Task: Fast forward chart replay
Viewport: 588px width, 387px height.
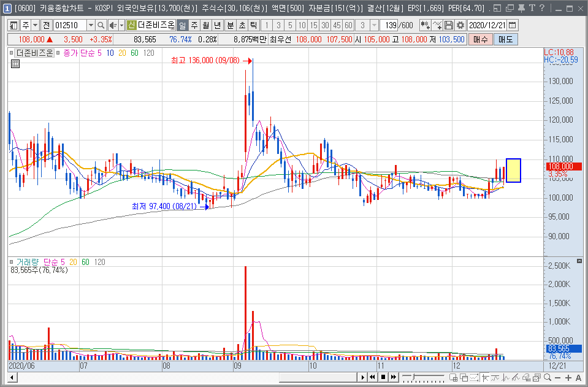Action: (x=394, y=377)
